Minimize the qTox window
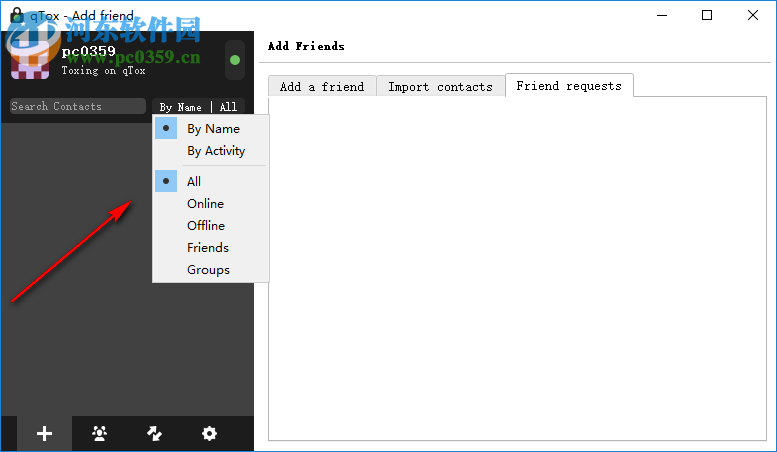Screen dimensions: 777x452 [662, 15]
